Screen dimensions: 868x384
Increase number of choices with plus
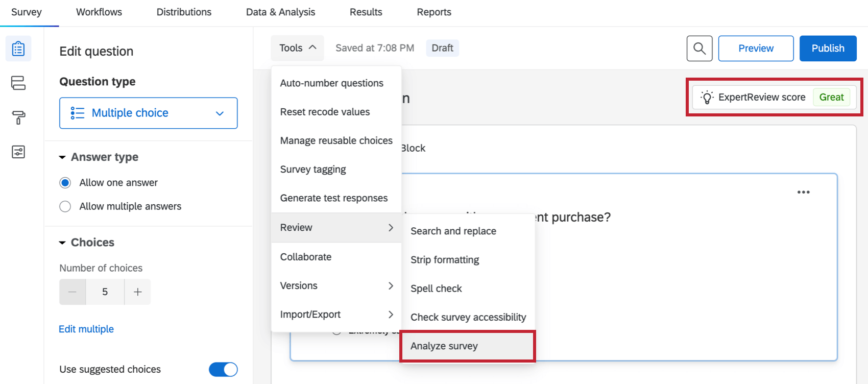pos(137,292)
